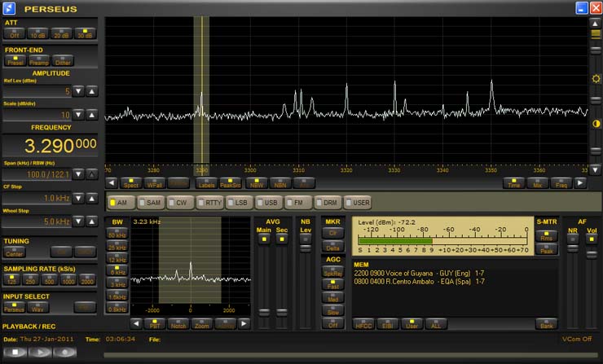Increase the Scale dB/div with up arrow

[x=91, y=115]
